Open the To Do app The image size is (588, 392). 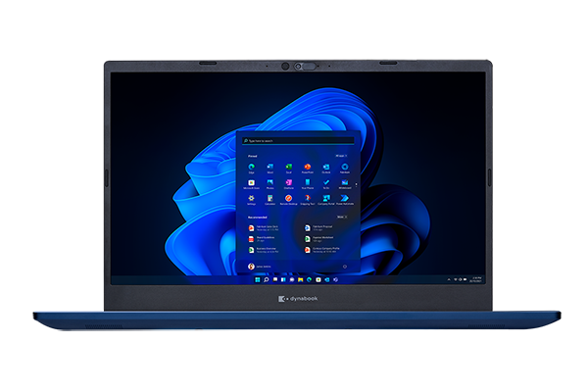pos(326,184)
